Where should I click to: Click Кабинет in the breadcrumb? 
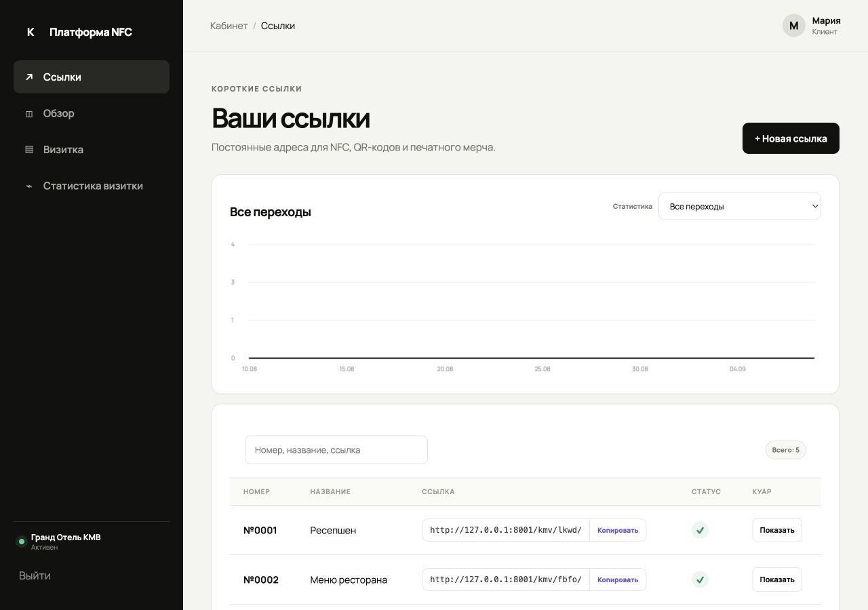(229, 26)
